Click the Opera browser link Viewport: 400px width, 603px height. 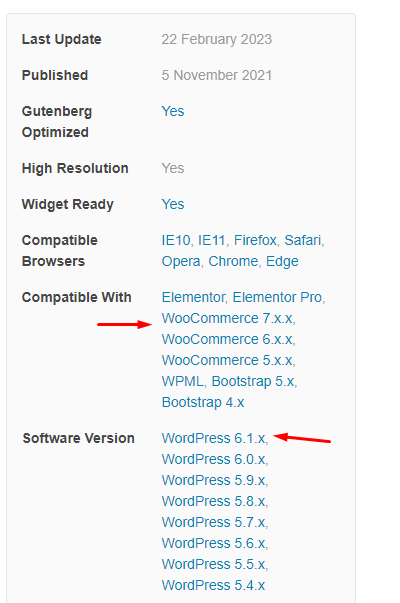(x=181, y=262)
